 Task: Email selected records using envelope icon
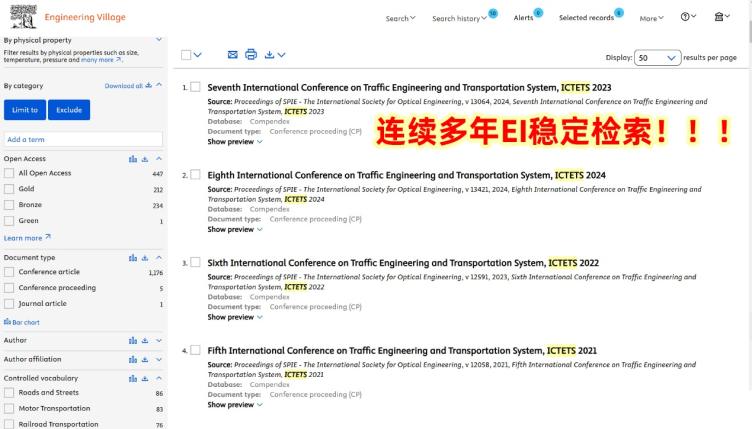(233, 55)
